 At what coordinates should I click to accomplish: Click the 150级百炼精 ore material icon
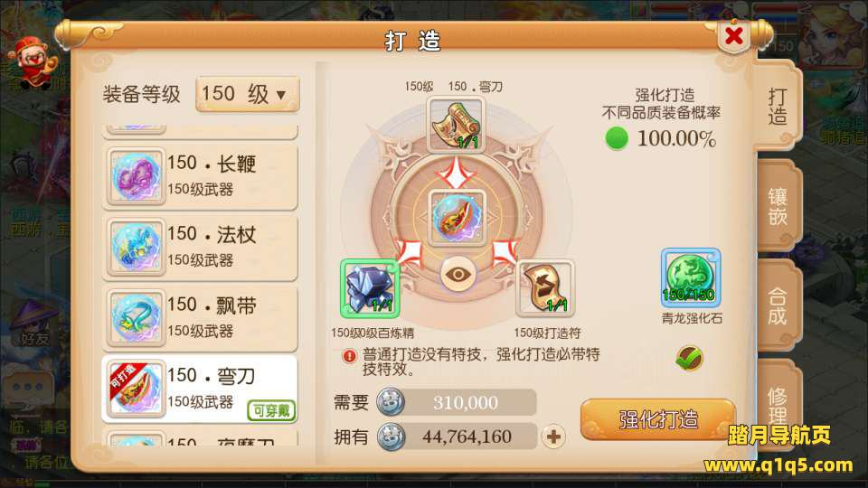(x=369, y=288)
